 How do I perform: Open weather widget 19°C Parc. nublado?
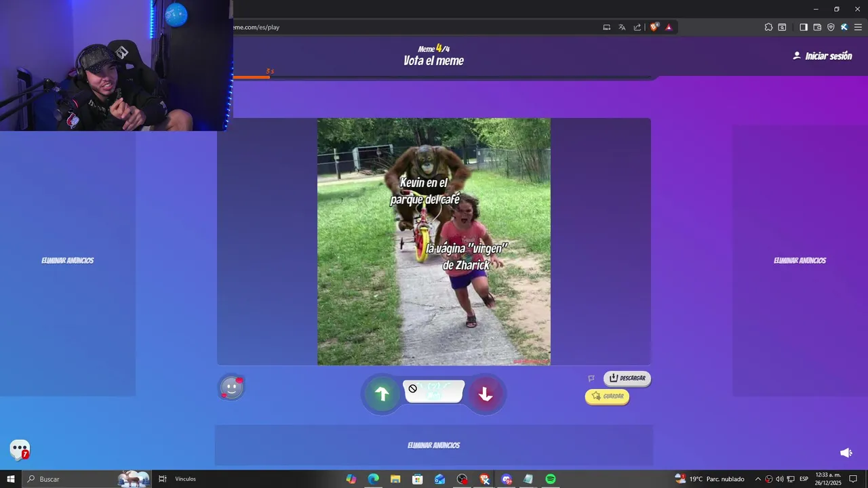click(x=709, y=479)
